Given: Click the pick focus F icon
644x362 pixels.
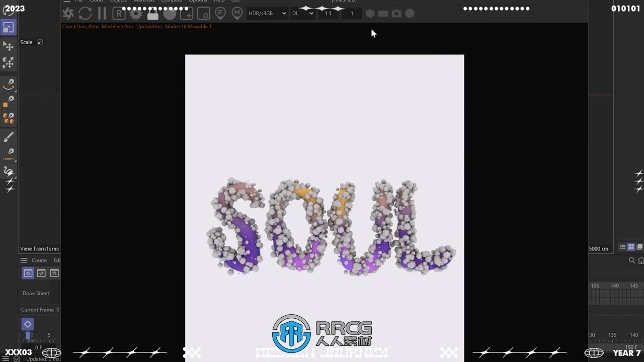Looking at the screenshot, I should tap(220, 13).
